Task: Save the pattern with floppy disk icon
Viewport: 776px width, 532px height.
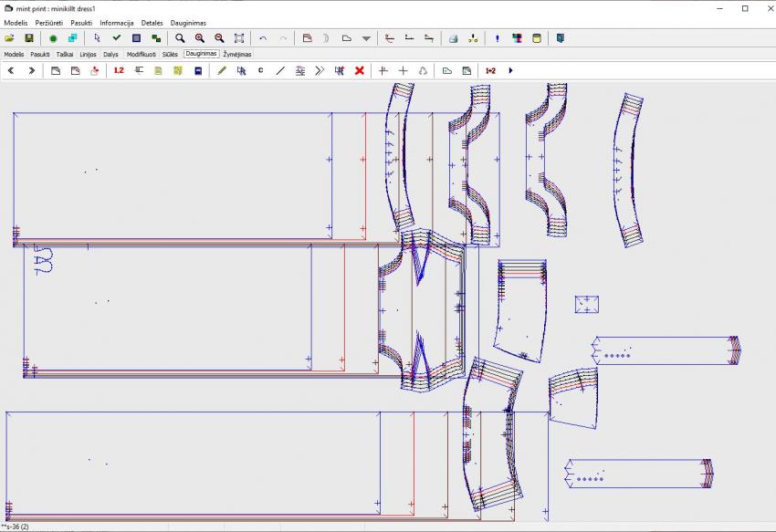Action: click(x=29, y=38)
